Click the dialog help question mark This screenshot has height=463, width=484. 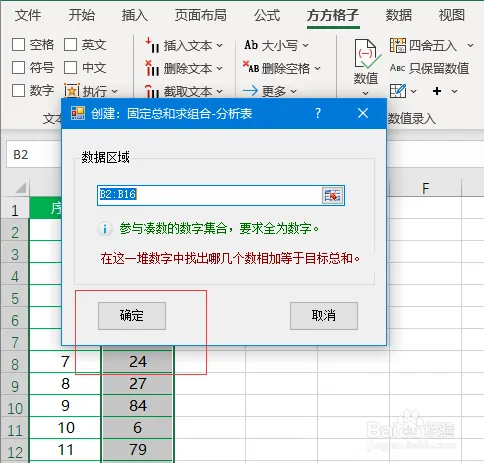(318, 113)
